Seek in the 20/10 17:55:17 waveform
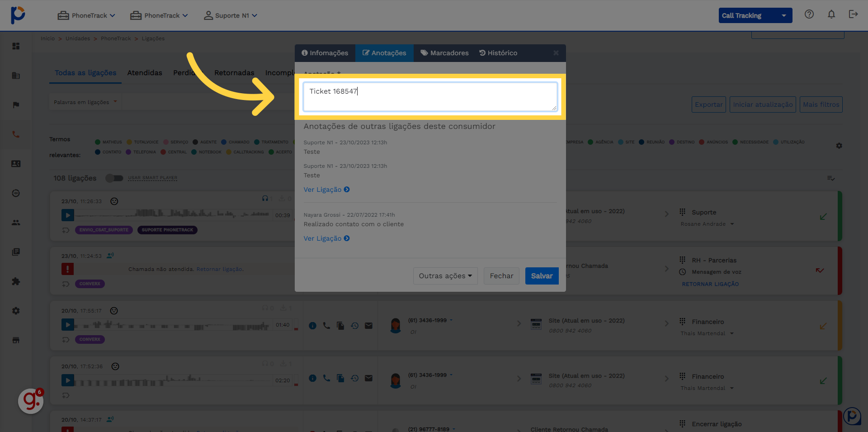The image size is (868, 432). tap(173, 325)
